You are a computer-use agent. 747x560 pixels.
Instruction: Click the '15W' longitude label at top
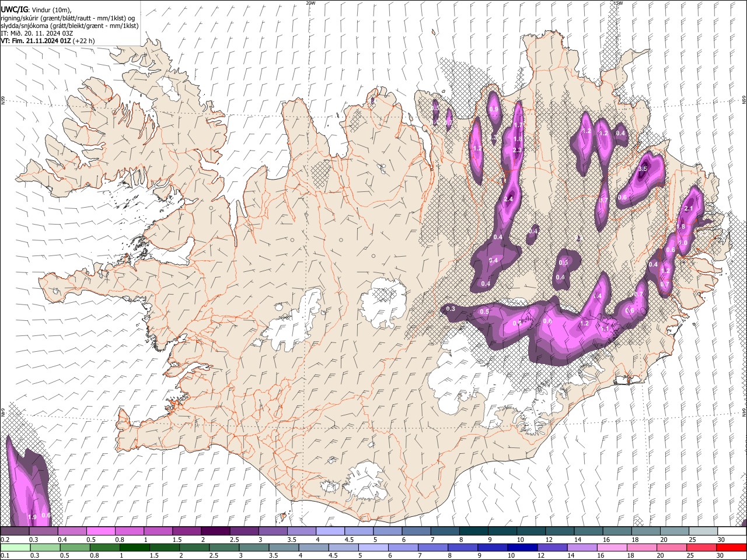click(x=618, y=3)
